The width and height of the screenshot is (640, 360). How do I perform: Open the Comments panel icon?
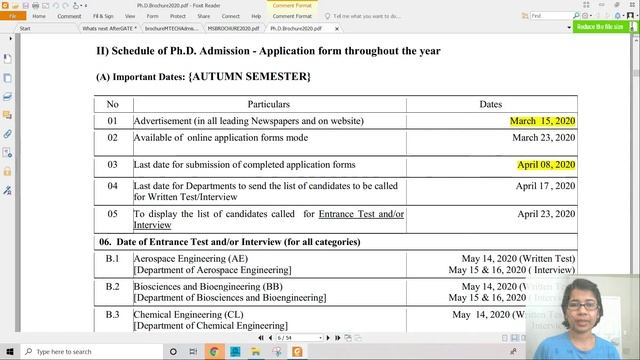click(7, 115)
